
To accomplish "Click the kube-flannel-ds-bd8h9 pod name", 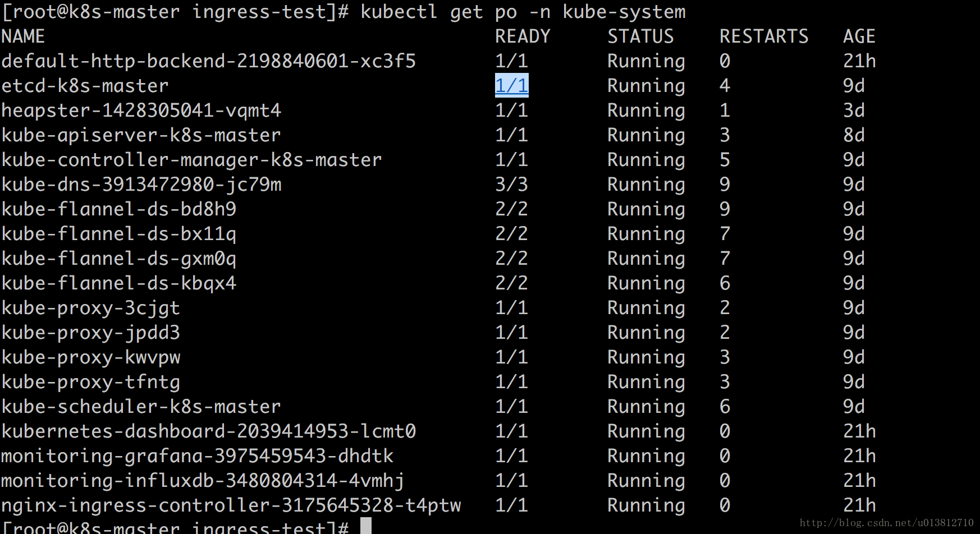I will (x=118, y=209).
